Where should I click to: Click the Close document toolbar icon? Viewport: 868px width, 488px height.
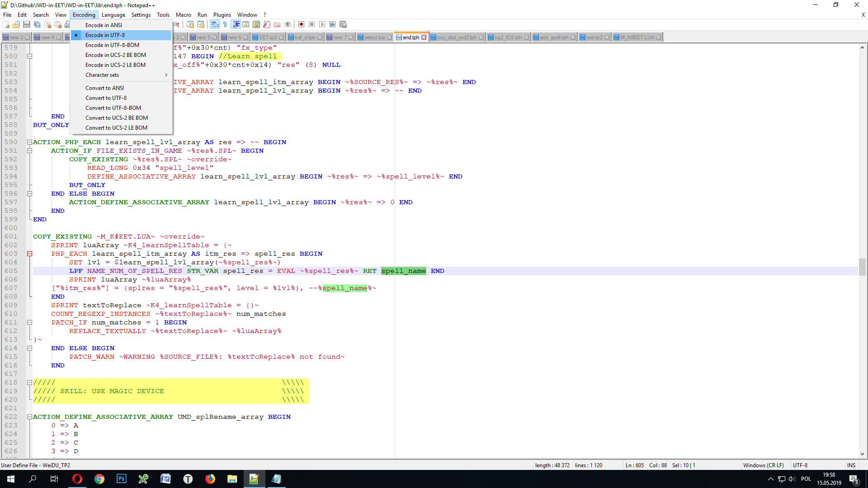[47, 24]
